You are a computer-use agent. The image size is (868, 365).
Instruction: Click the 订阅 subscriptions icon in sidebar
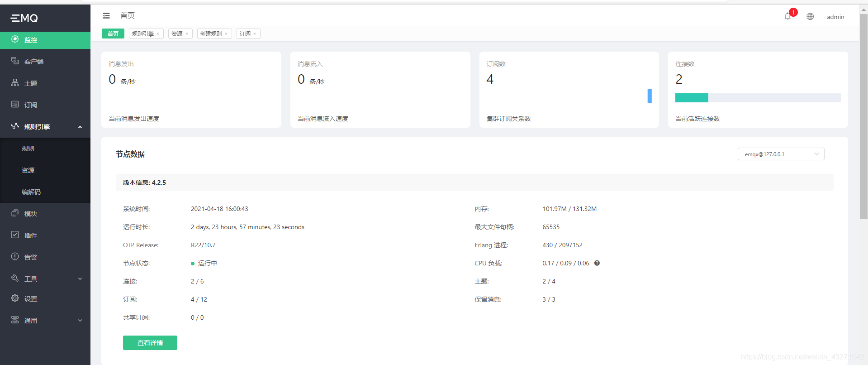coord(15,105)
